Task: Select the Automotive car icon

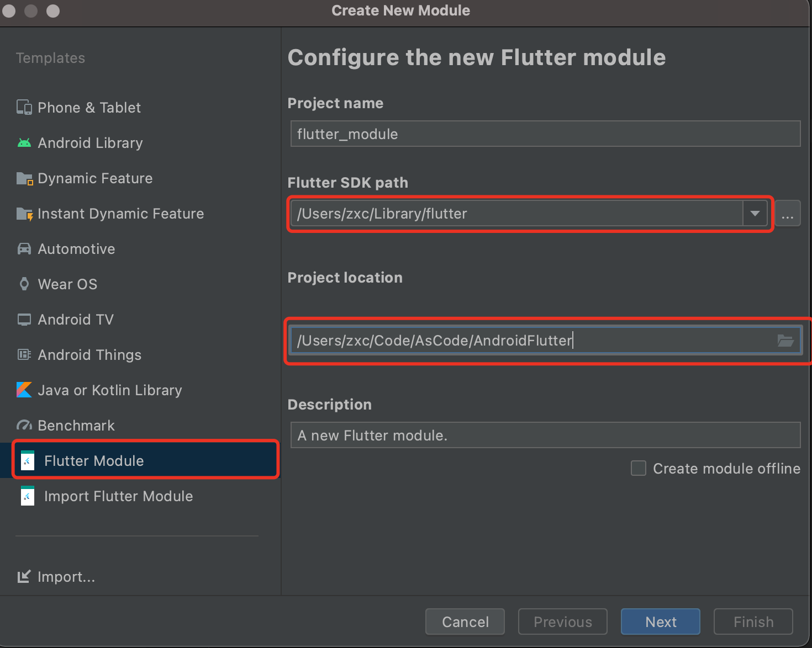Action: 24,248
